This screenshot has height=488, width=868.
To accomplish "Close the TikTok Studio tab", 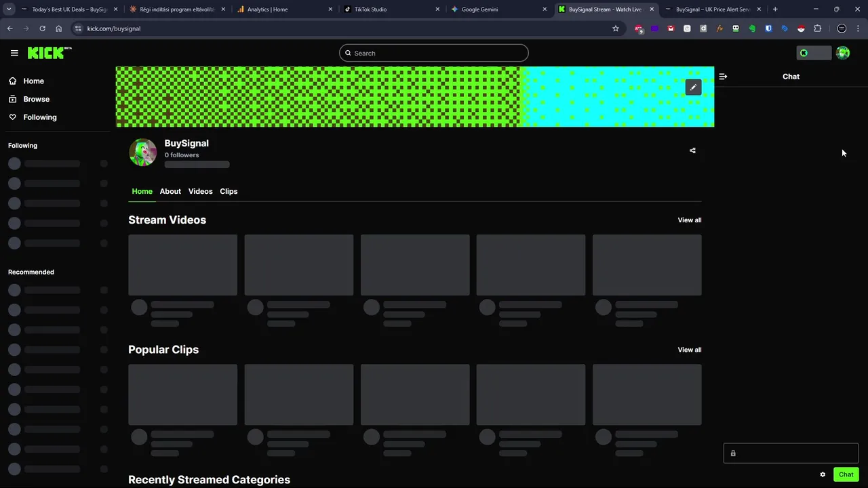I will [x=437, y=9].
